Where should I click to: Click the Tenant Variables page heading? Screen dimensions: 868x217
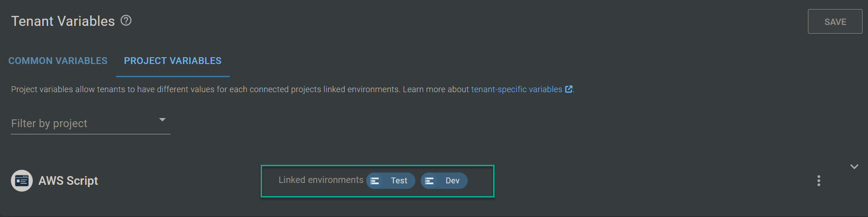(63, 21)
